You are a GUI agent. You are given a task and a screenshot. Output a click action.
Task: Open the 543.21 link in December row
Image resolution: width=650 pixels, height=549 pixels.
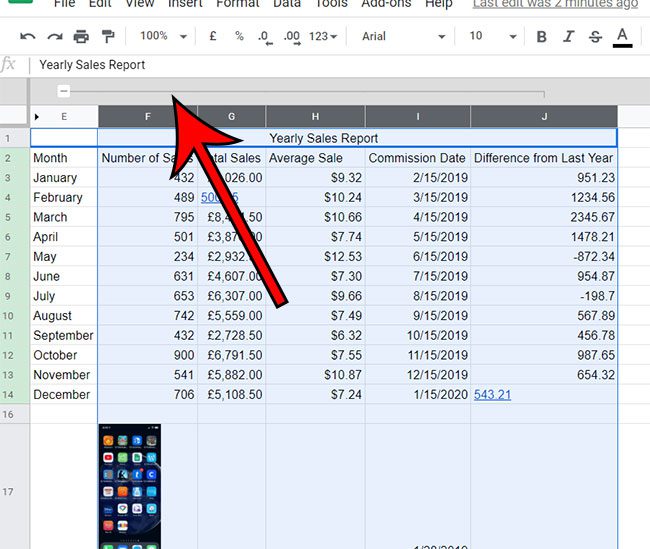492,395
